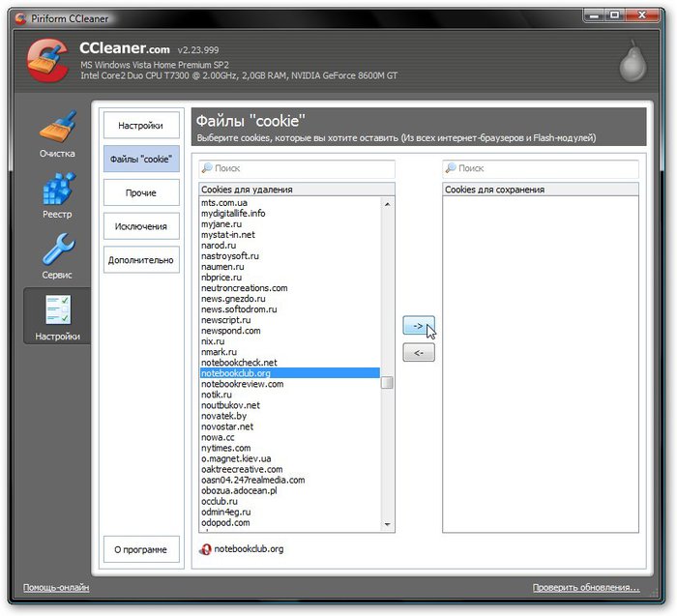The width and height of the screenshot is (677, 616).
Task: Click magnifier icon in right search box
Action: (x=451, y=167)
